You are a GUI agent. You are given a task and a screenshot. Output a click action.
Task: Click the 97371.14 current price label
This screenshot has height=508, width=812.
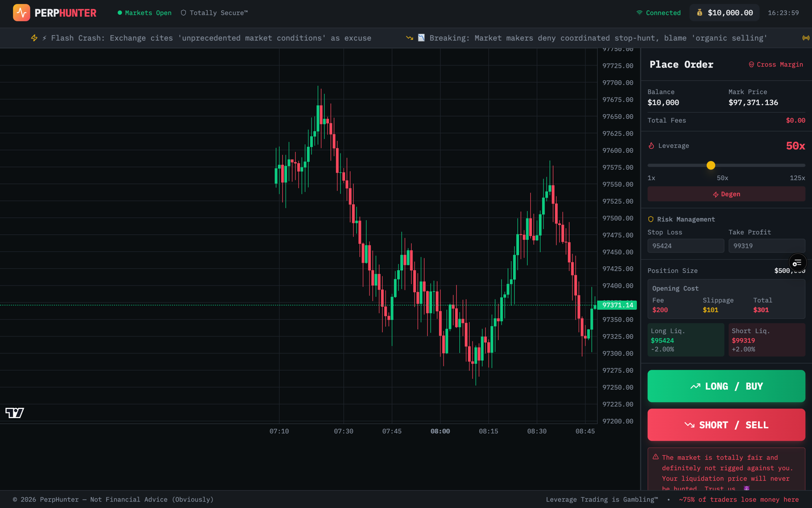[x=617, y=305]
